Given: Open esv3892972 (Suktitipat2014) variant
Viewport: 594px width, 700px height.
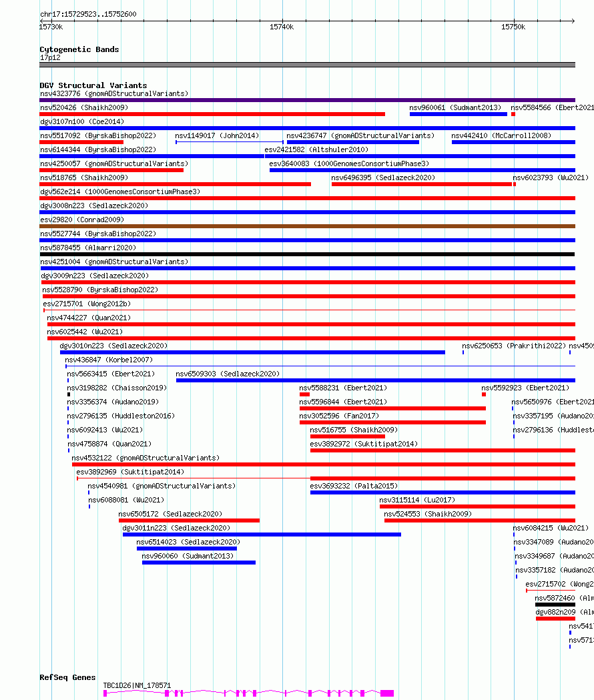Looking at the screenshot, I should [364, 444].
